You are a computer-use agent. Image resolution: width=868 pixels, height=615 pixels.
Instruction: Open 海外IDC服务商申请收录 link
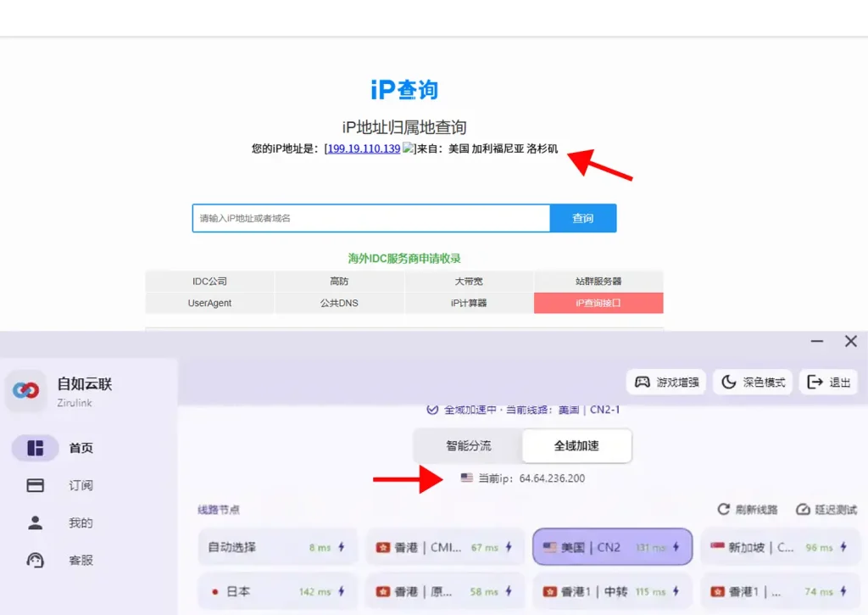pyautogui.click(x=404, y=258)
